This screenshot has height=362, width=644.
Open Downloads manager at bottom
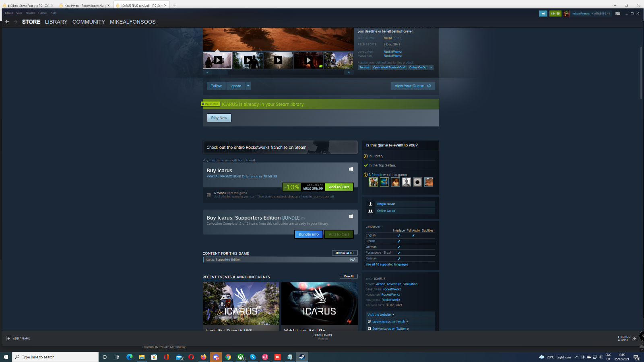coord(323,337)
